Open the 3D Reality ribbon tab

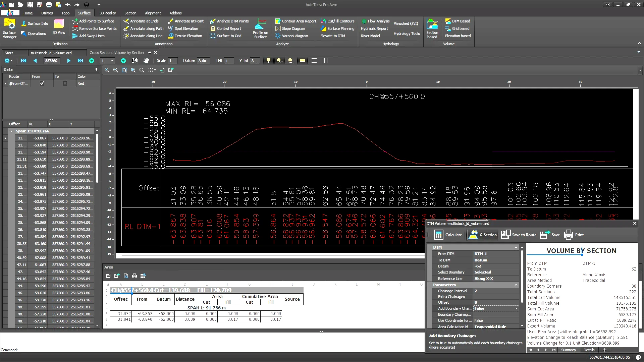click(108, 13)
